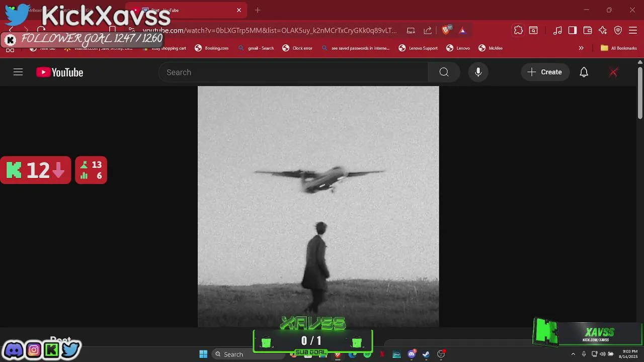
Task: Toggle the Brave sidebar panel icon
Action: point(573,30)
